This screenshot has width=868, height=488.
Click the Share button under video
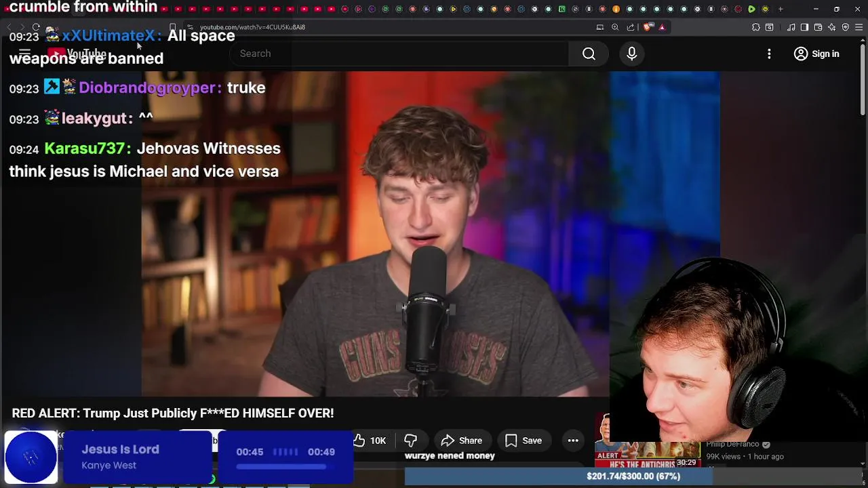pyautogui.click(x=461, y=441)
